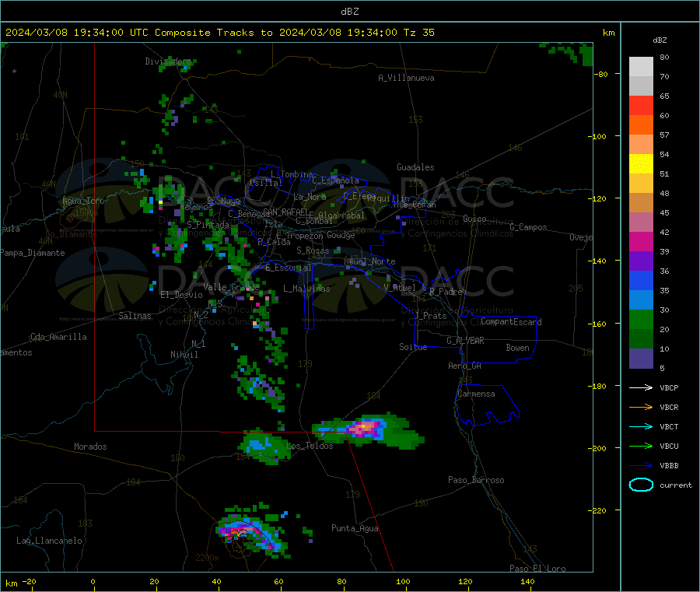Click the Pampa_Diamante map label
This screenshot has height=592, width=700.
[32, 253]
